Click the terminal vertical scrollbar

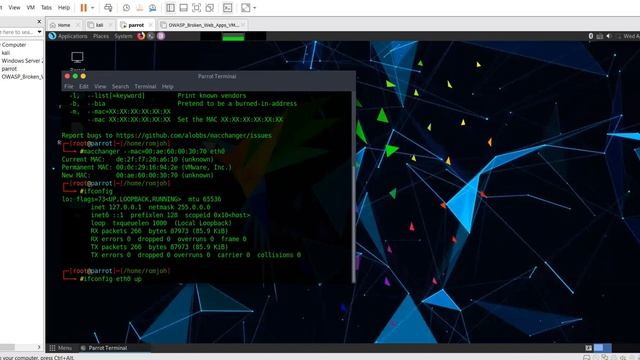pos(353,186)
